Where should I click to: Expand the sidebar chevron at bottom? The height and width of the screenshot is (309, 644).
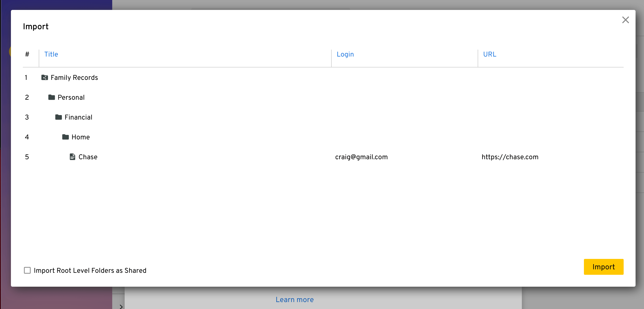pos(121,306)
